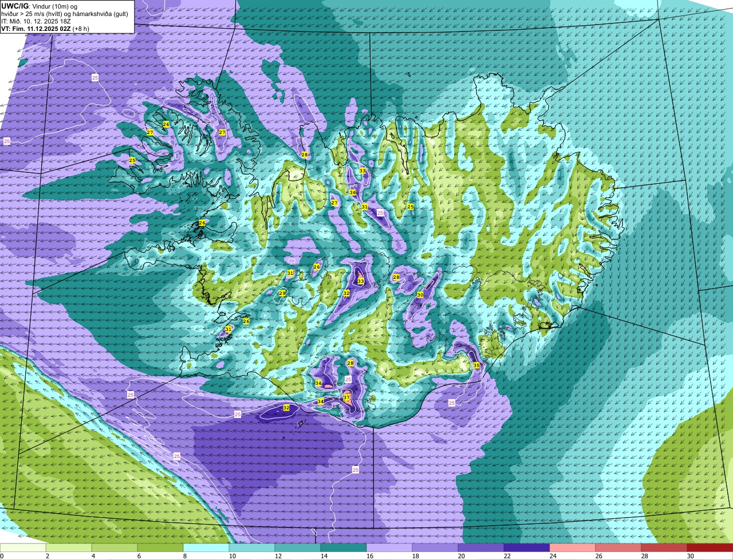Click the dark red above-30 legend swatch
Viewport: 733px width, 560px height.
(710, 547)
